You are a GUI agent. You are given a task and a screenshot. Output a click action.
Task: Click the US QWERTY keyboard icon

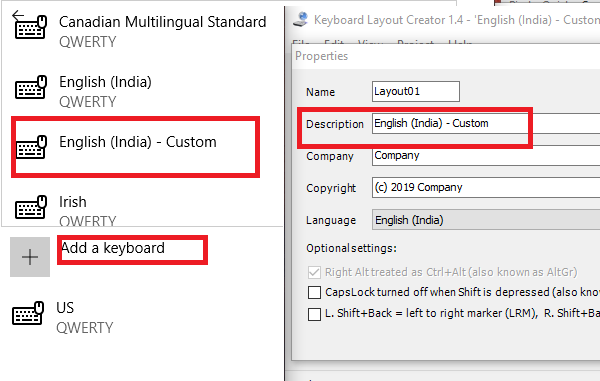[x=28, y=313]
